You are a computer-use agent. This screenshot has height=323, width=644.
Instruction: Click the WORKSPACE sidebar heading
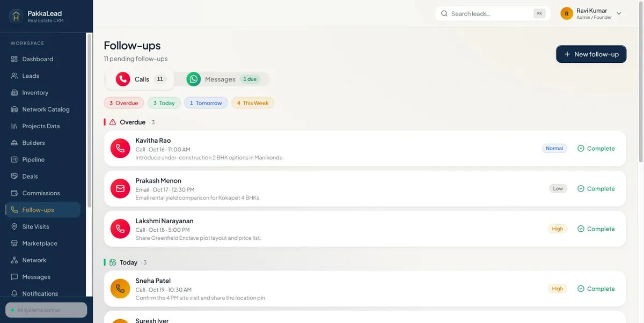pos(27,43)
